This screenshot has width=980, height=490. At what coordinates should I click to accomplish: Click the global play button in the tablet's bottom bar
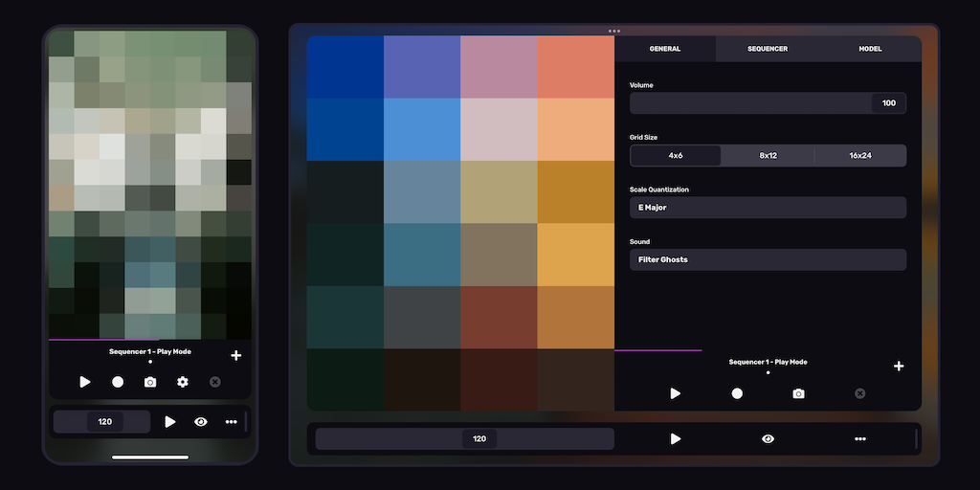click(x=675, y=438)
